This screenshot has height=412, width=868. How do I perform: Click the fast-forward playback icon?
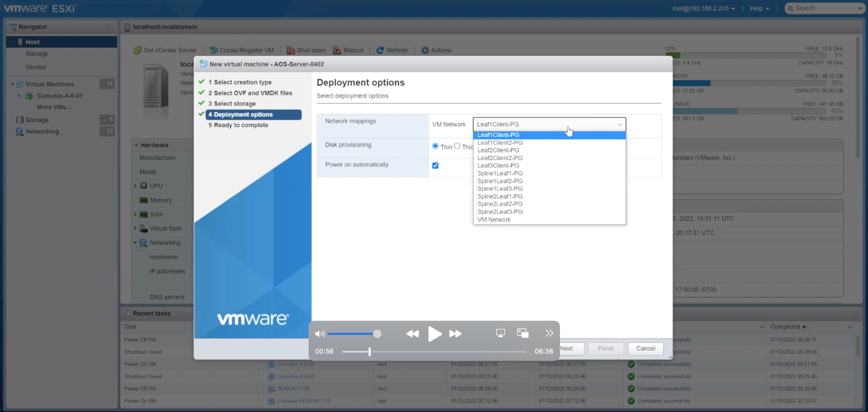pos(455,334)
